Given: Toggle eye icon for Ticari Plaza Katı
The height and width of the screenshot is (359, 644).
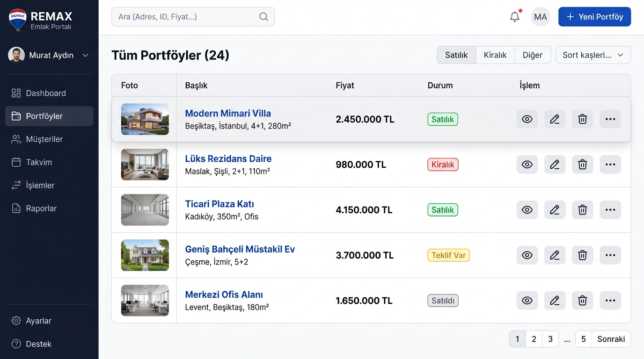Looking at the screenshot, I should click(527, 210).
